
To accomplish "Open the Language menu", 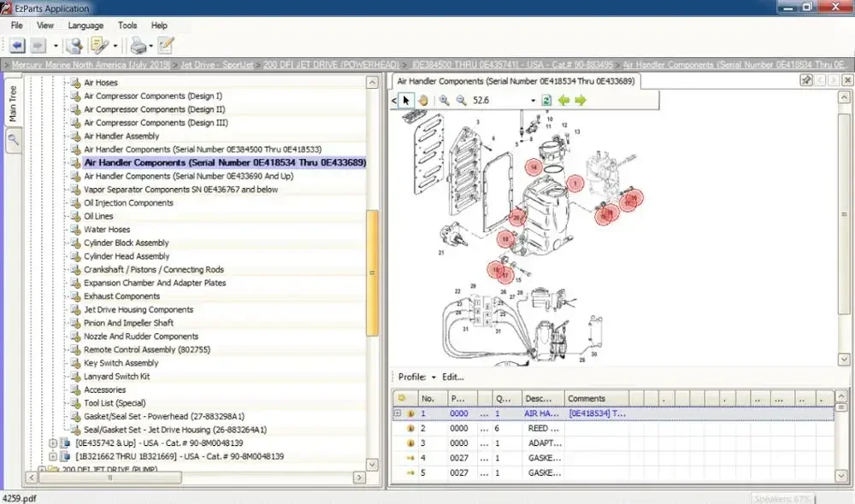I will (x=85, y=26).
